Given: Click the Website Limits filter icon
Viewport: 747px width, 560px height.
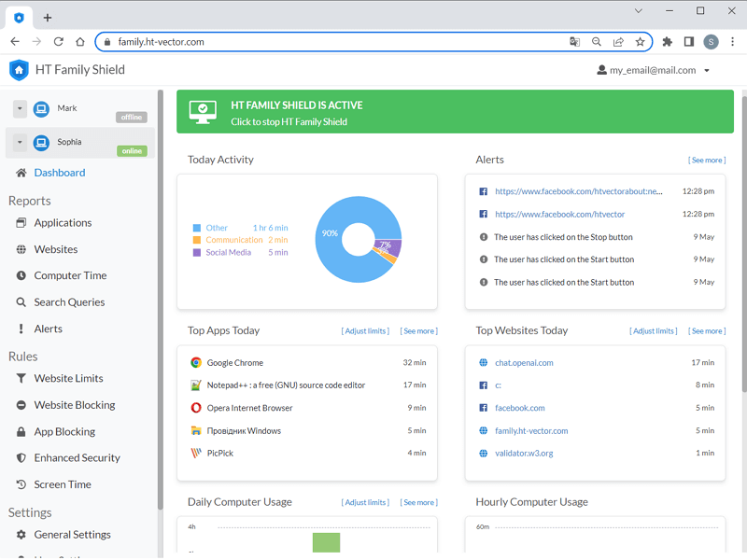Looking at the screenshot, I should (21, 379).
